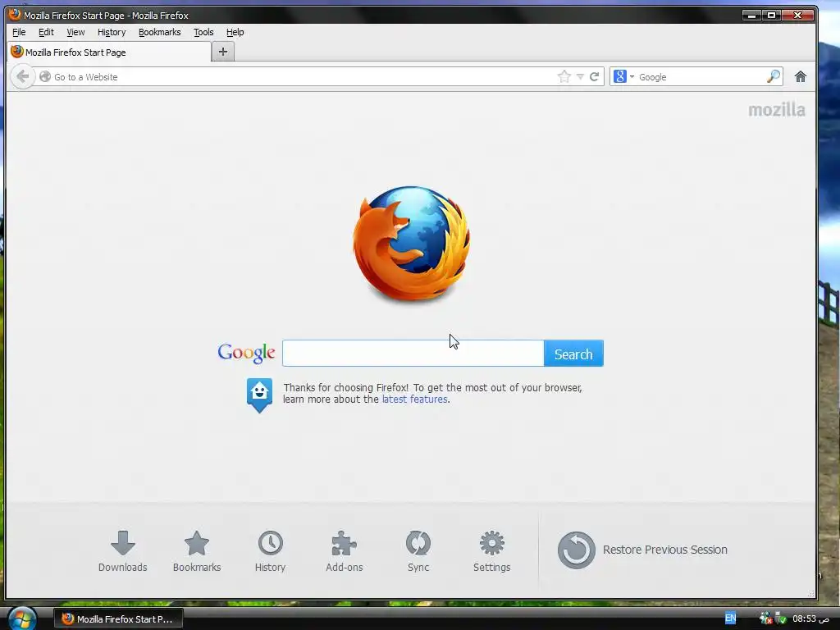Image resolution: width=840 pixels, height=630 pixels.
Task: Bookmark this page with the star icon
Action: pos(564,76)
